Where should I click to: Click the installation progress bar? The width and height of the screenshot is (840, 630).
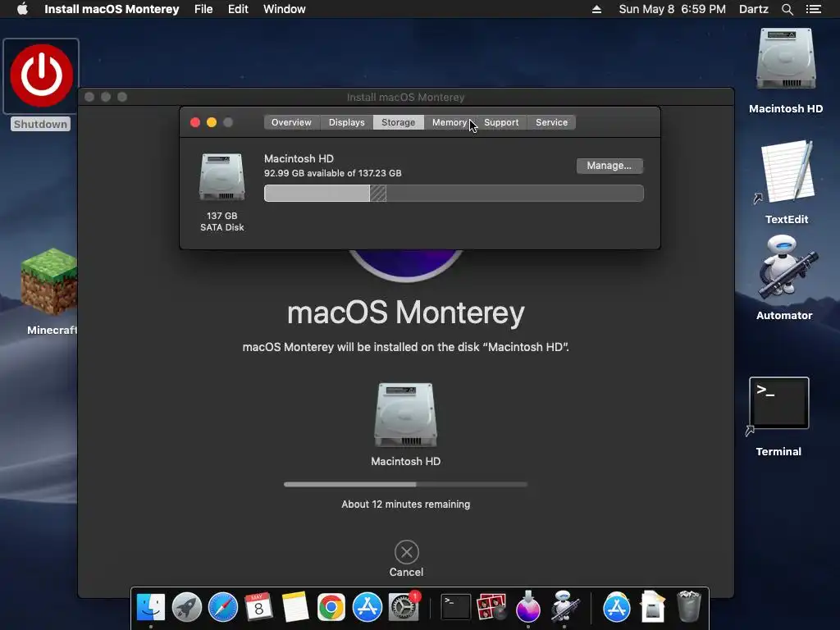coord(405,484)
